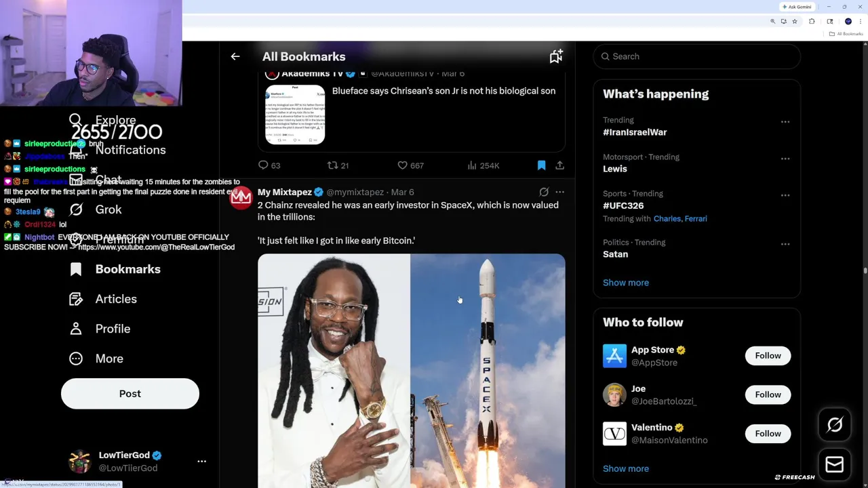This screenshot has height=488, width=868.
Task: Open the 2 Chainz photo in the post
Action: click(x=334, y=371)
